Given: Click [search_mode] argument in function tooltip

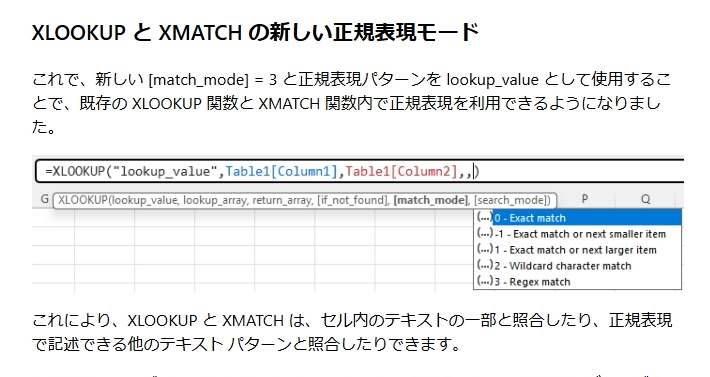Looking at the screenshot, I should 512,200.
